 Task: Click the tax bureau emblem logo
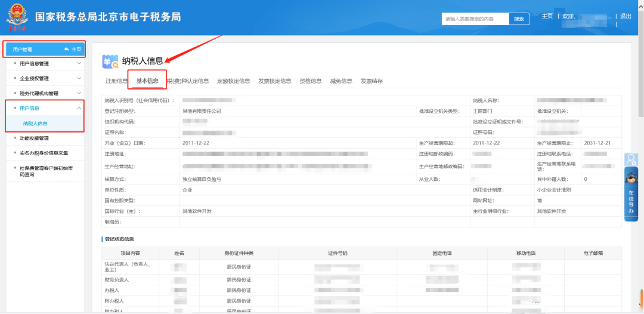17,18
